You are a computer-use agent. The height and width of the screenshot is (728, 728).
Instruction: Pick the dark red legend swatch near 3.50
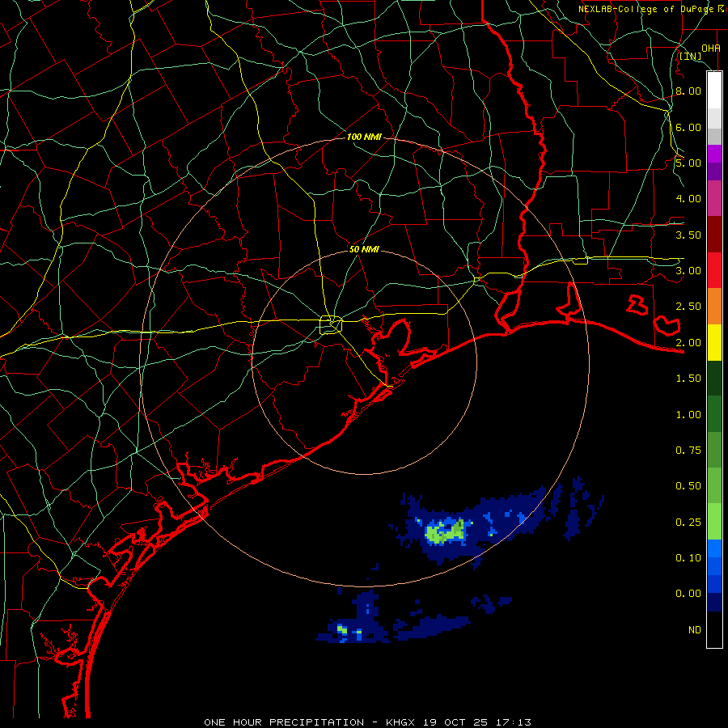tap(714, 235)
